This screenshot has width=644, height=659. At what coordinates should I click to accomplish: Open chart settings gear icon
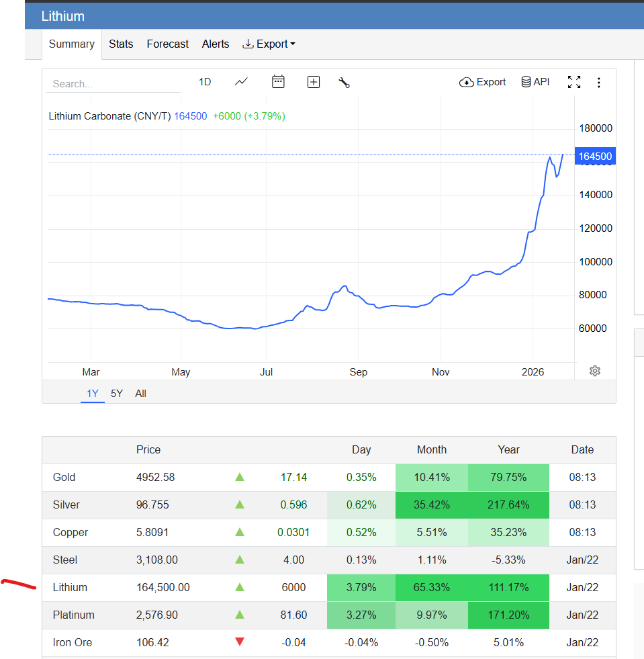click(594, 371)
